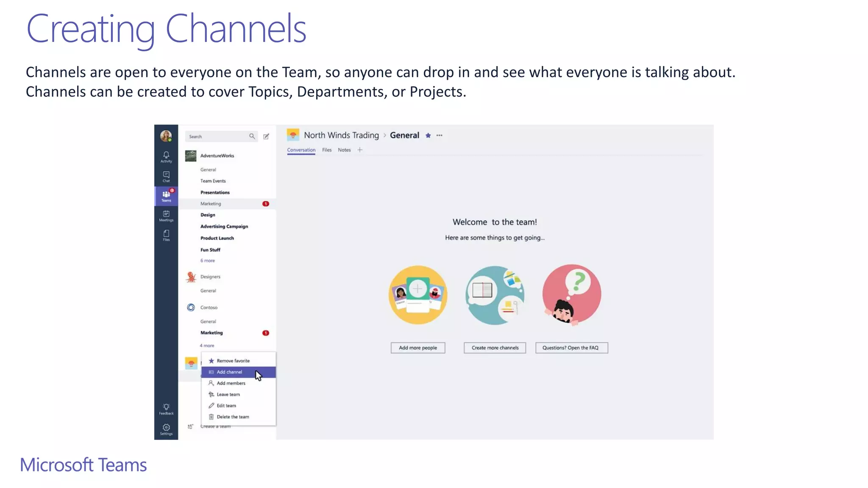Add a new tab with plus icon

[360, 150]
